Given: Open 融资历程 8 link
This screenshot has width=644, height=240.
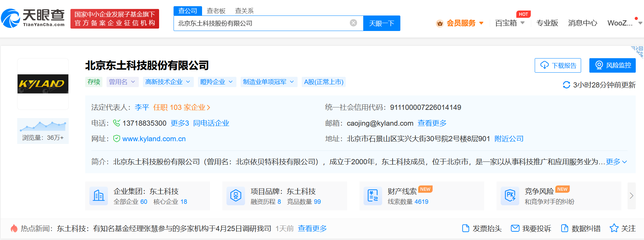Looking at the screenshot, I should pos(266,202).
